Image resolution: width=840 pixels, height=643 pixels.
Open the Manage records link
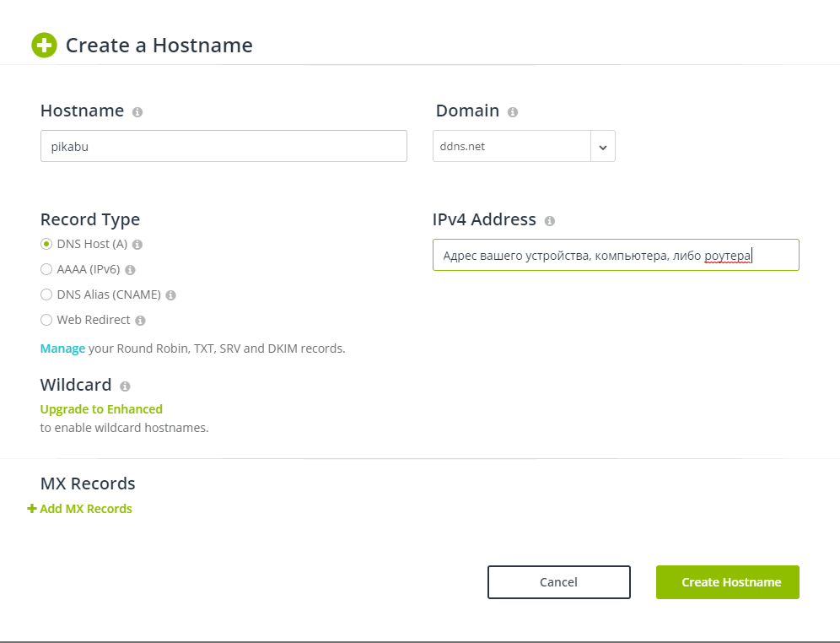62,349
